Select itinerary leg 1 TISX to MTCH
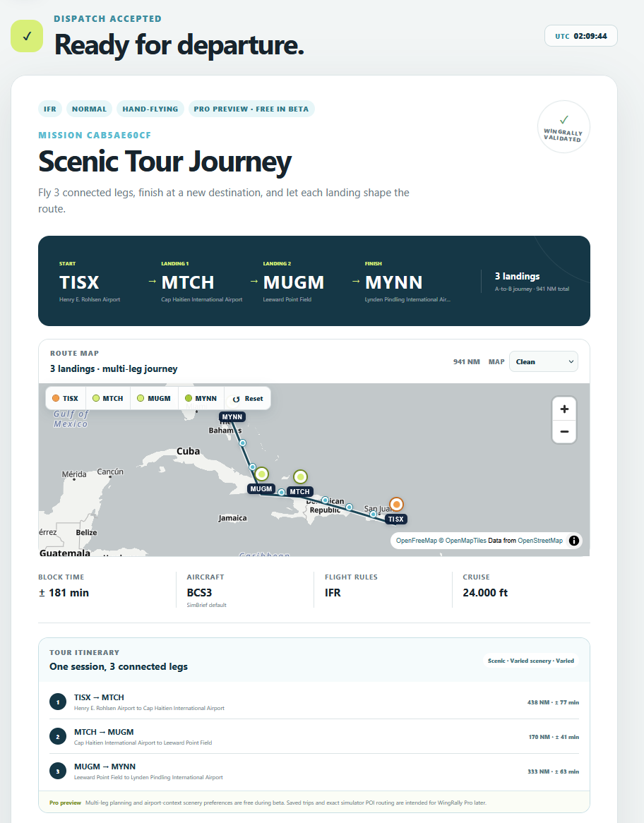The height and width of the screenshot is (823, 644). click(314, 702)
